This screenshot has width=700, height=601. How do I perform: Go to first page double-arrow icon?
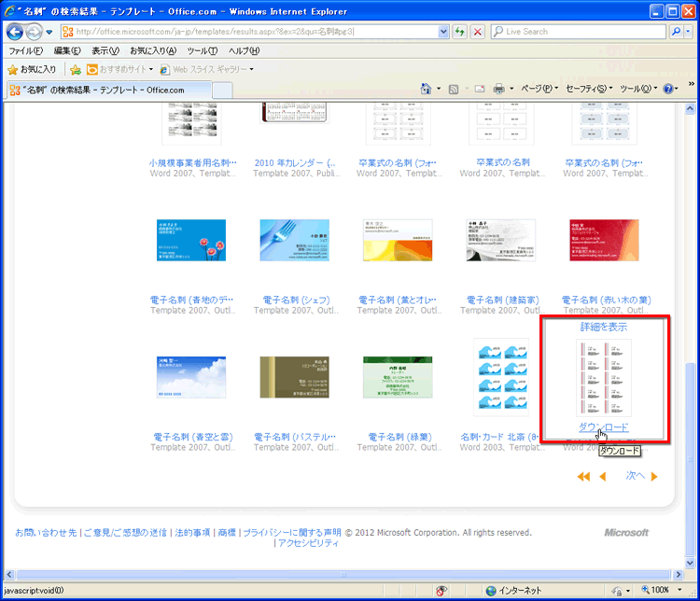(583, 477)
